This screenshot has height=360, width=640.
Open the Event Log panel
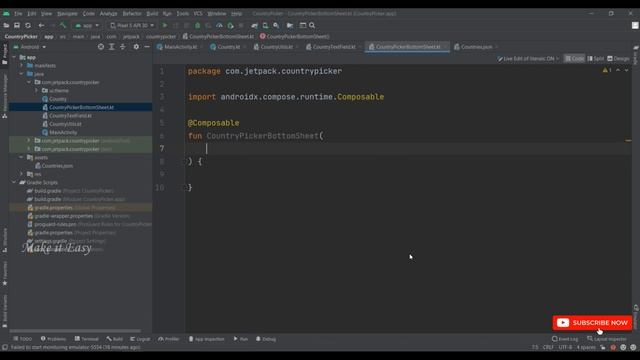click(565, 339)
